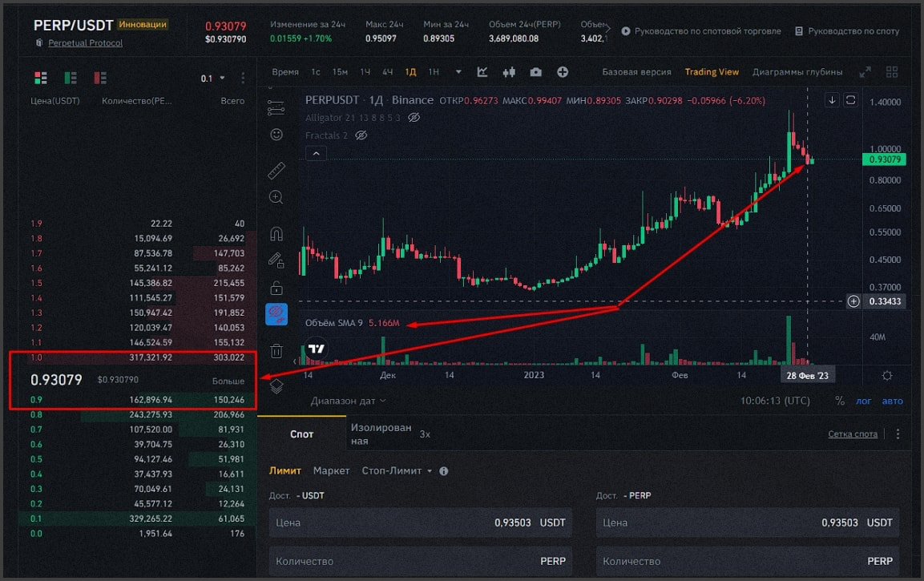Select the Маркет order tab
Image resolution: width=924 pixels, height=581 pixels.
(x=331, y=471)
